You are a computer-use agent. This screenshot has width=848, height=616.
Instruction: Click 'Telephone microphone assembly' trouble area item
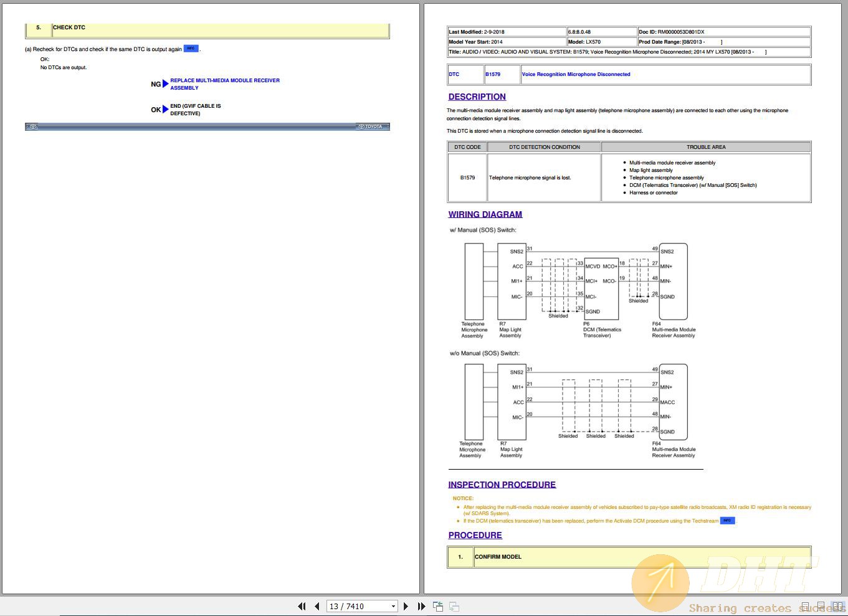pyautogui.click(x=667, y=178)
